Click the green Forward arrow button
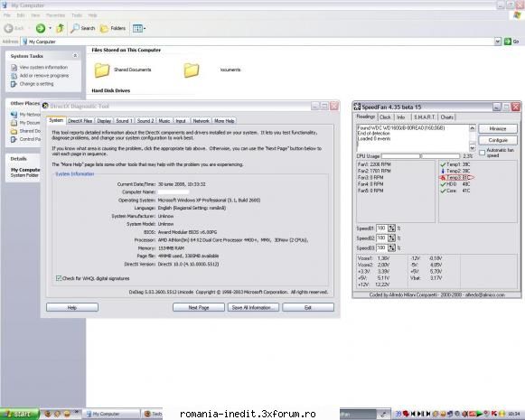Screen dimensions: 525x420 tap(41, 28)
